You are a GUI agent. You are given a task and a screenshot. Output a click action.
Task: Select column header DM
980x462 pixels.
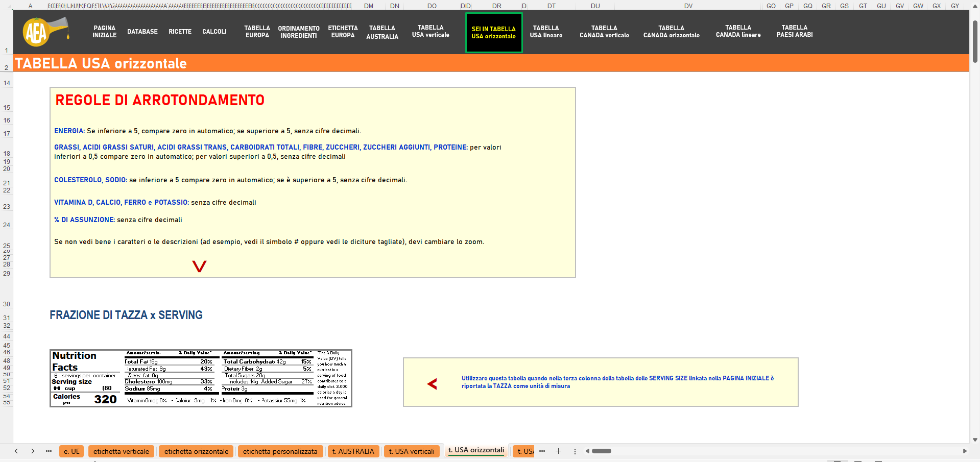tap(369, 6)
